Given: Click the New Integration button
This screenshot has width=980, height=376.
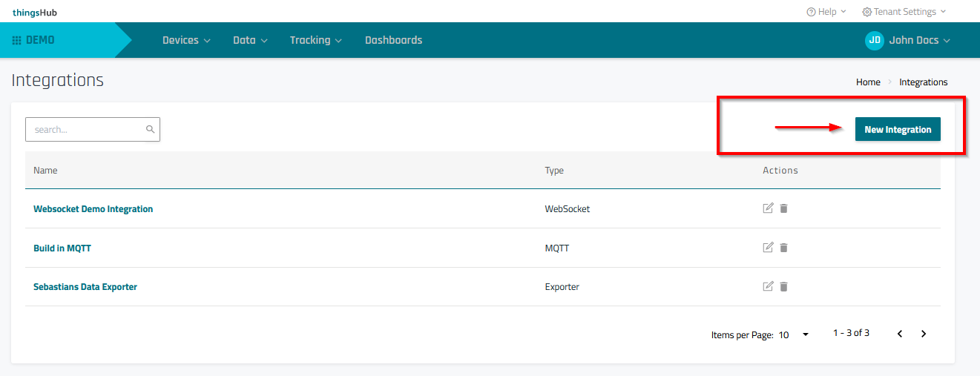Looking at the screenshot, I should (x=898, y=129).
